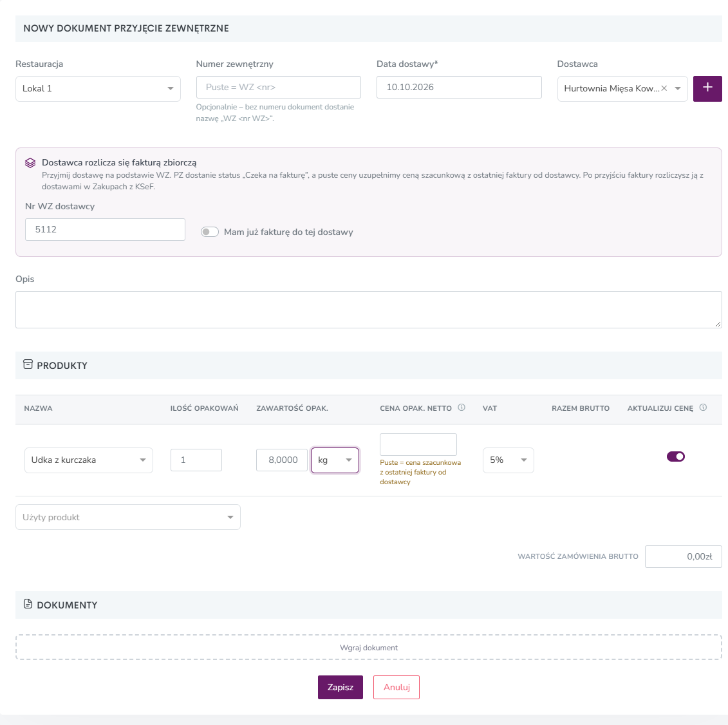Click the archive box icon beside Produkty

coord(28,364)
